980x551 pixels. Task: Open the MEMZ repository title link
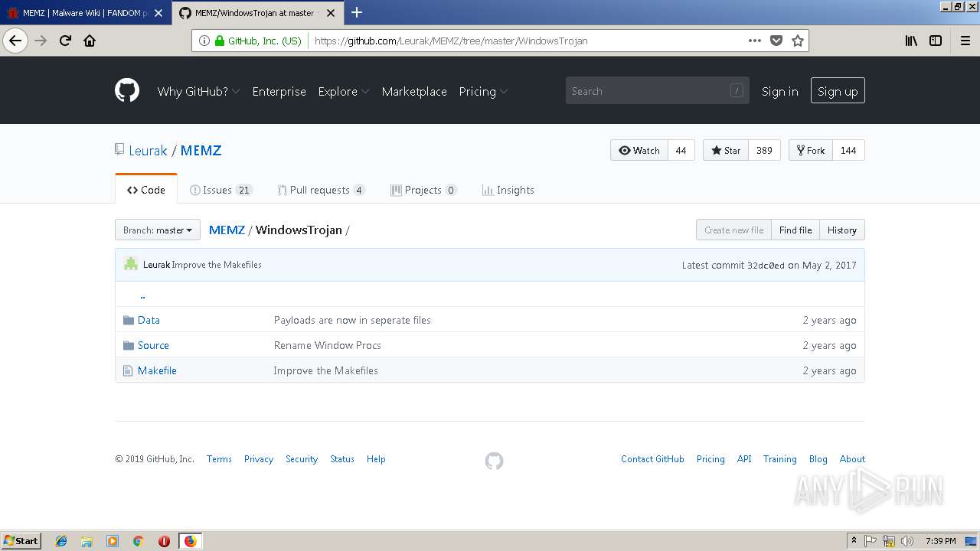201,151
